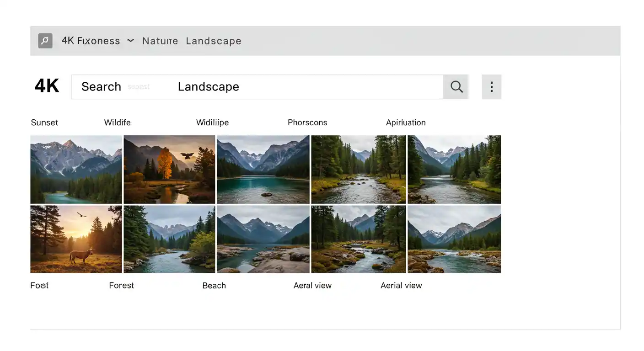Screen dimensions: 644x351
Task: Choose the Phorscons category
Action: coord(307,122)
